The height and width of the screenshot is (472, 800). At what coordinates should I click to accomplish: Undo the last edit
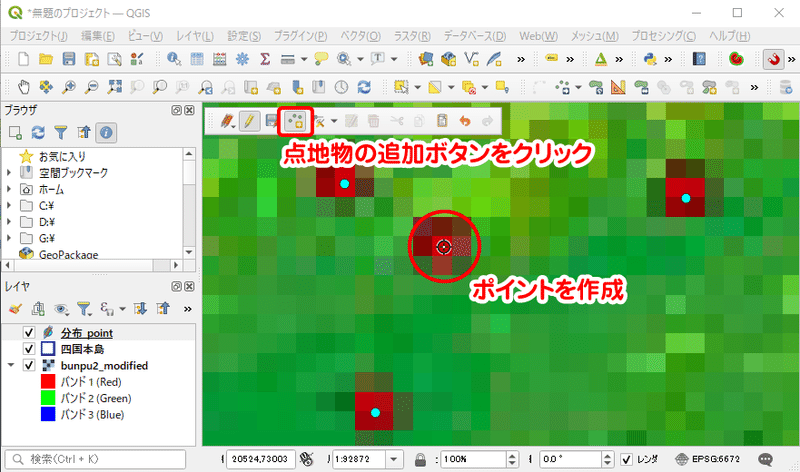tap(465, 121)
